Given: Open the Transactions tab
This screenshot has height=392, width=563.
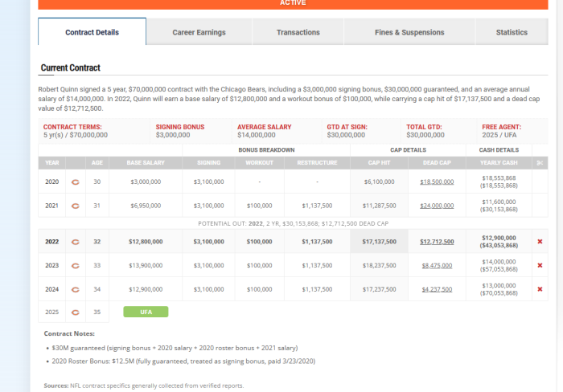Looking at the screenshot, I should 298,32.
